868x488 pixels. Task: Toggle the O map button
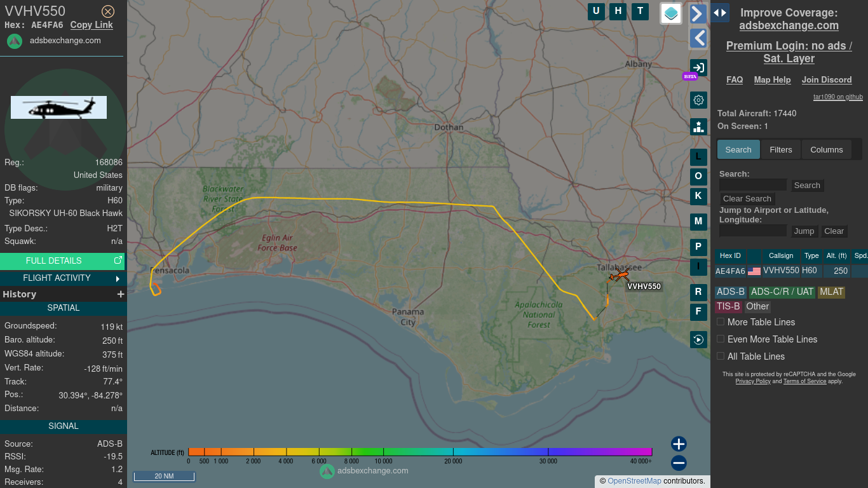(698, 177)
